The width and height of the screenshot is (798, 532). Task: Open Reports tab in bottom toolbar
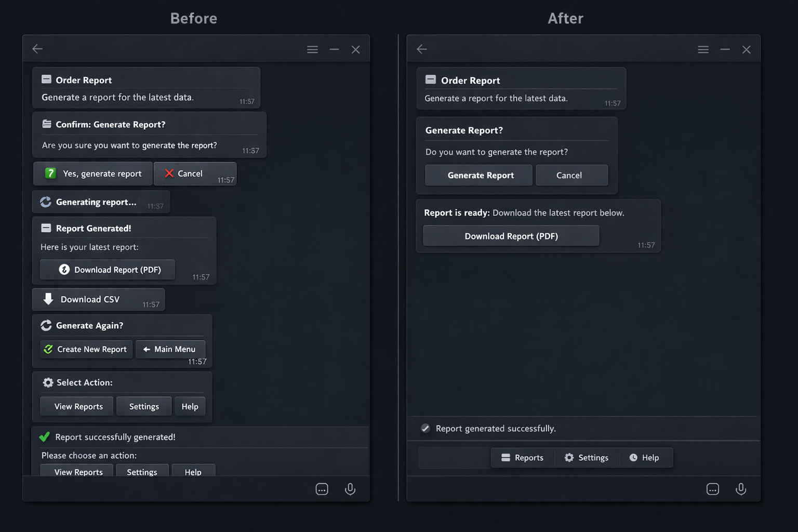(x=522, y=458)
